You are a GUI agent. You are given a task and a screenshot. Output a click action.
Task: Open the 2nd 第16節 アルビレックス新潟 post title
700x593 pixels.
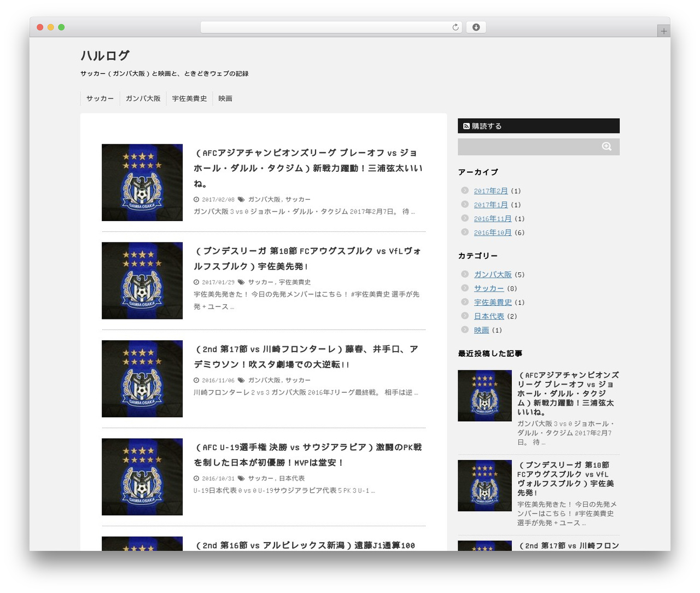[304, 545]
